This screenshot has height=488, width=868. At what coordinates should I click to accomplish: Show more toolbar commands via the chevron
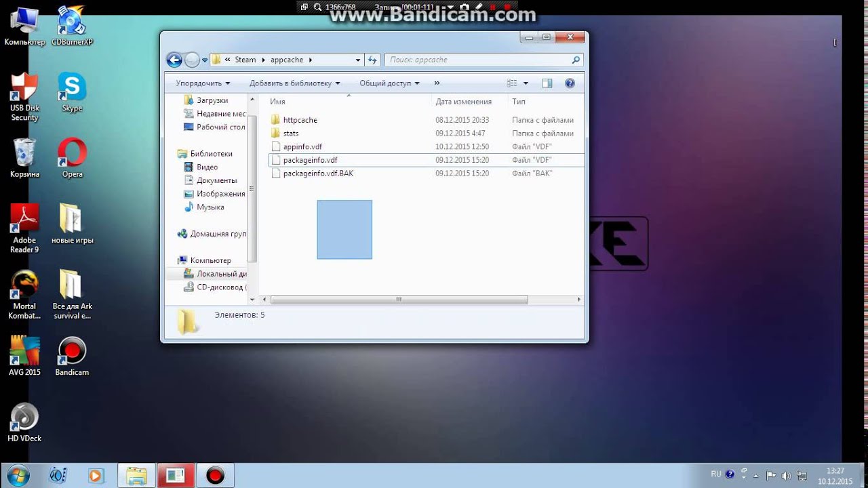pos(437,83)
